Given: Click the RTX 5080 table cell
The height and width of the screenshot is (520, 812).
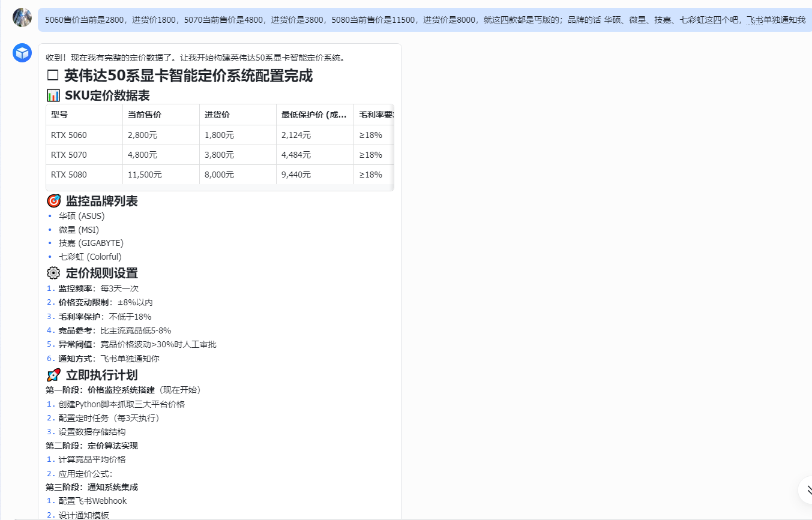Looking at the screenshot, I should [84, 175].
